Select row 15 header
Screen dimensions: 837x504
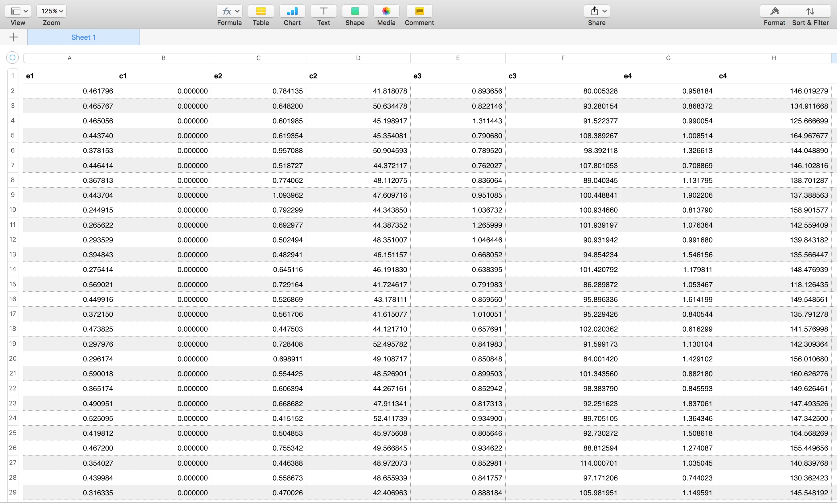click(13, 284)
